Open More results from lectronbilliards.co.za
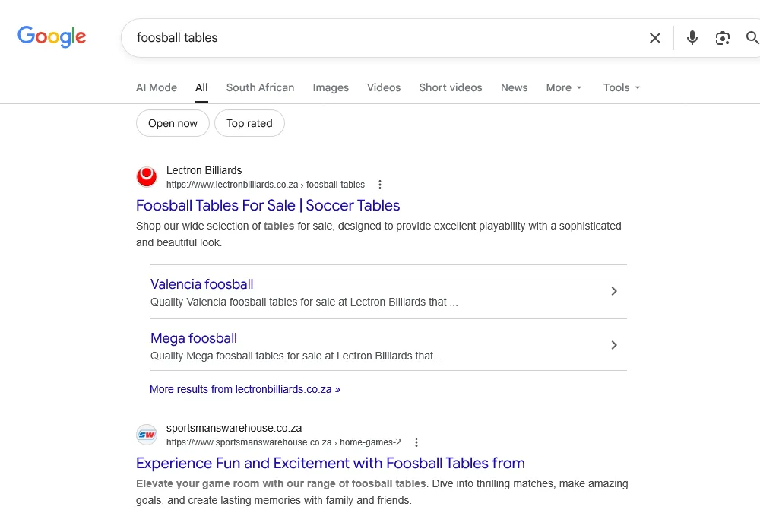The image size is (760, 532). point(245,389)
